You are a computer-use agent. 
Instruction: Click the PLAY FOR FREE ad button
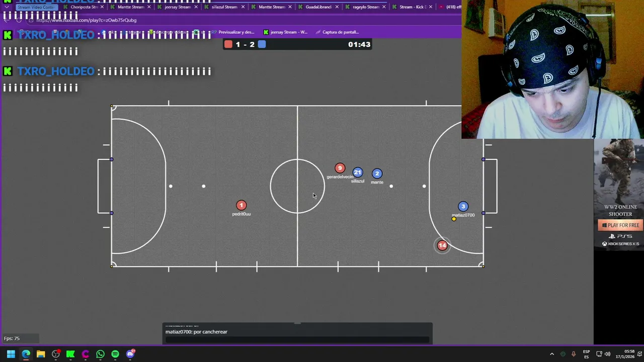pos(620,225)
